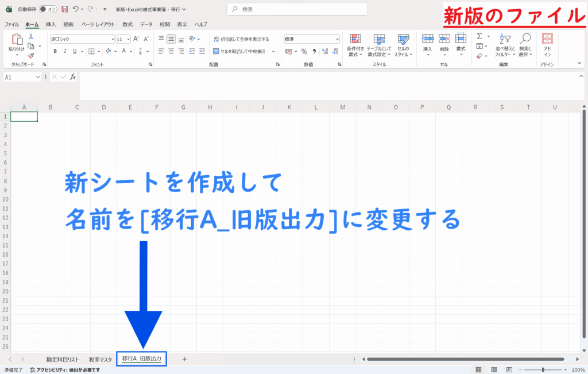Toggle Bold formatting button
Screen dimensions: 588x374
pyautogui.click(x=55, y=51)
